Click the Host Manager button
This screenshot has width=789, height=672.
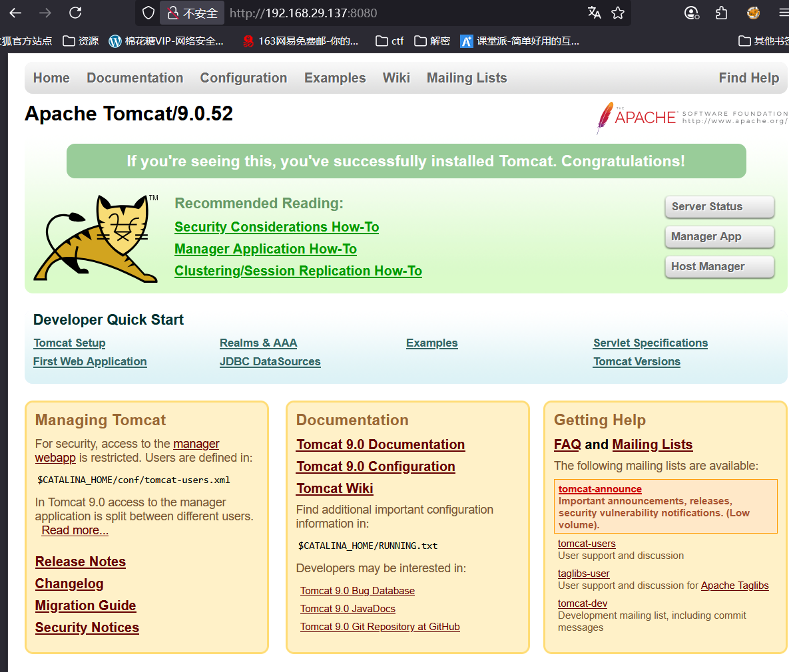(719, 267)
